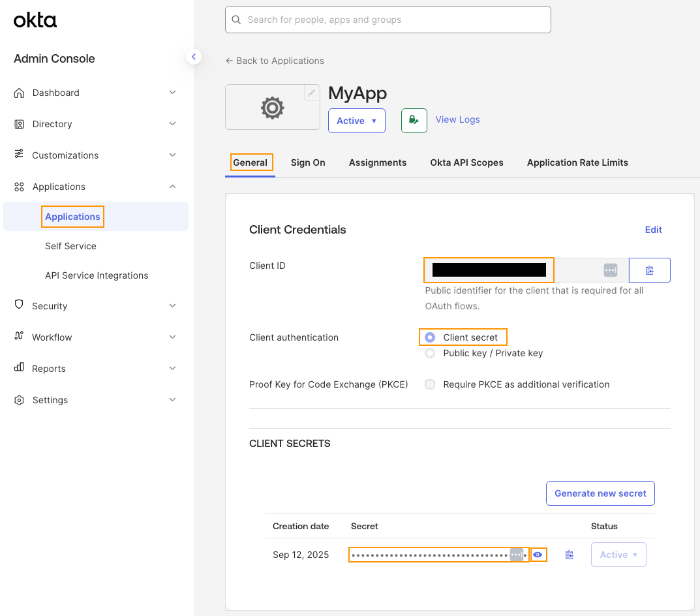Select Public key / Private key option
The image size is (700, 616).
(429, 353)
